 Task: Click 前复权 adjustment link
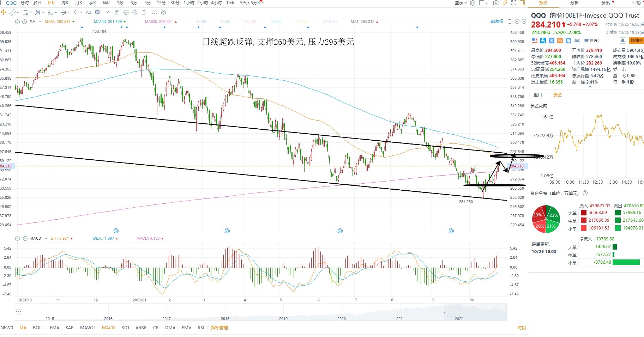point(497,22)
